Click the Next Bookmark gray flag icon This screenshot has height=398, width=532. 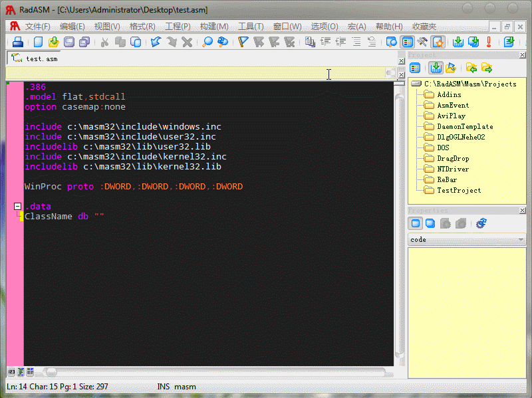pyautogui.click(x=259, y=42)
